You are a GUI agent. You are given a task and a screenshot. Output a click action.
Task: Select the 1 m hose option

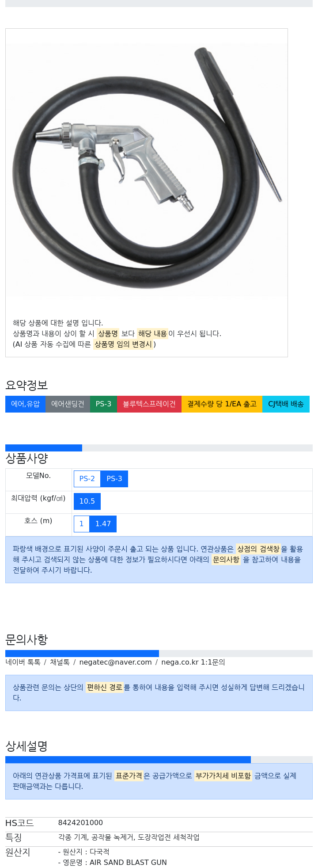[x=81, y=524]
